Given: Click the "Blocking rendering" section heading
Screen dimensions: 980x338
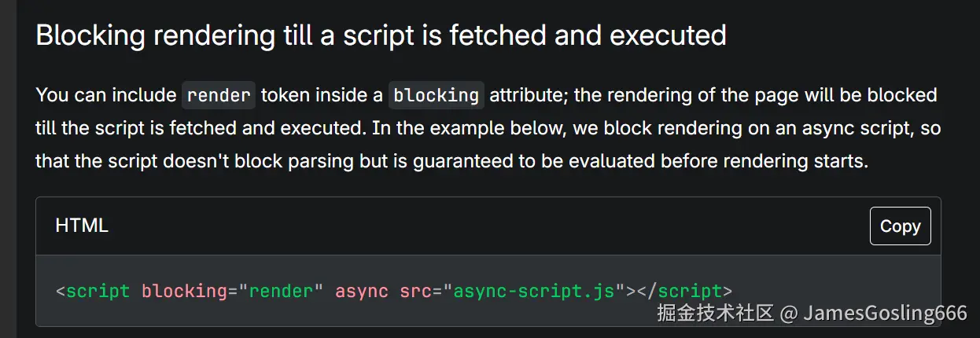Looking at the screenshot, I should (380, 35).
